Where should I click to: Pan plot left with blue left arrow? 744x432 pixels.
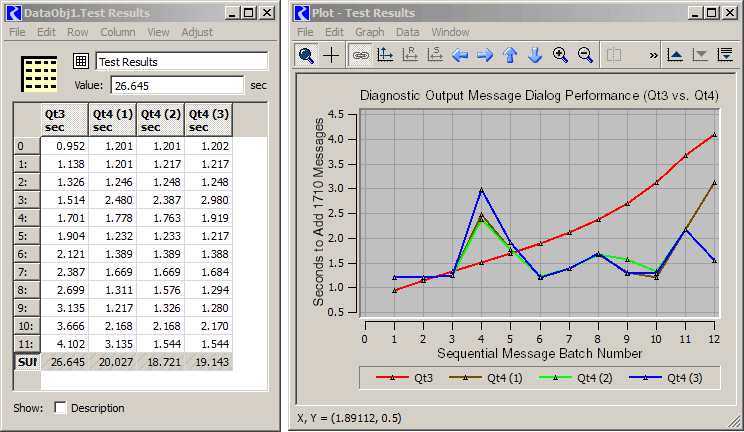pyautogui.click(x=460, y=56)
